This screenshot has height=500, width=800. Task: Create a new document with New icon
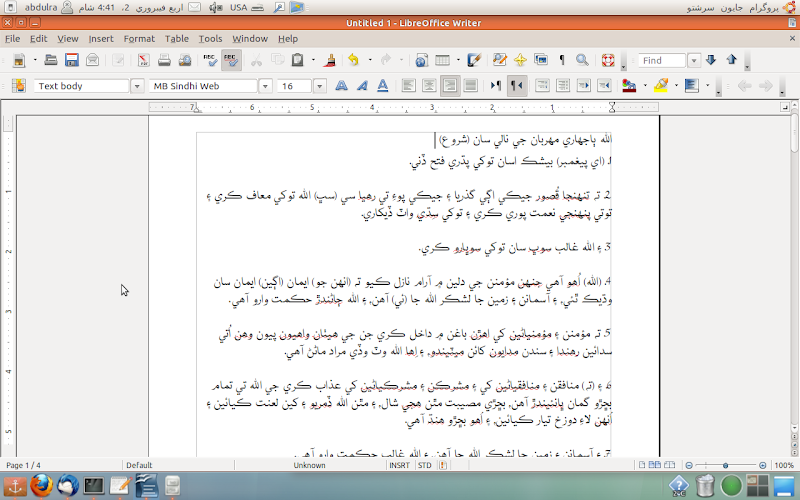coord(19,60)
